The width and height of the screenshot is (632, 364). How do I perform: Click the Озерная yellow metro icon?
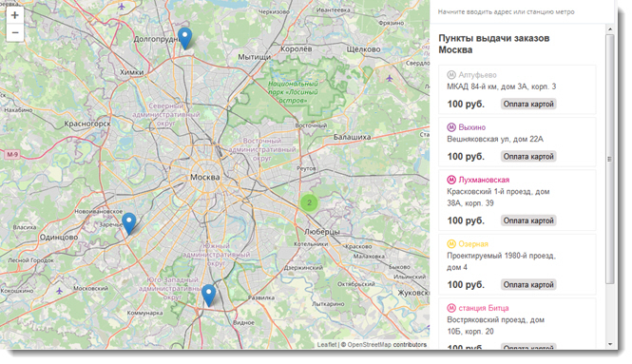pos(451,244)
